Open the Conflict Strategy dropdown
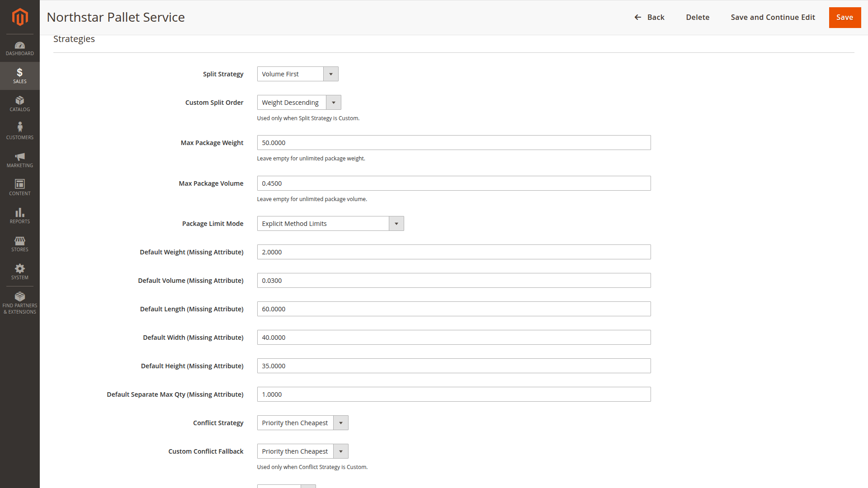This screenshot has width=868, height=488. pyautogui.click(x=302, y=423)
